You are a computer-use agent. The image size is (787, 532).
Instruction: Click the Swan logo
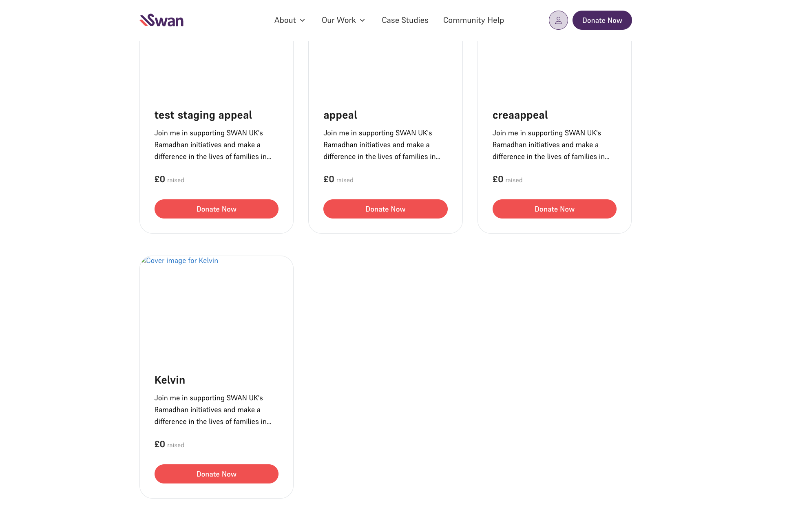[x=161, y=20]
